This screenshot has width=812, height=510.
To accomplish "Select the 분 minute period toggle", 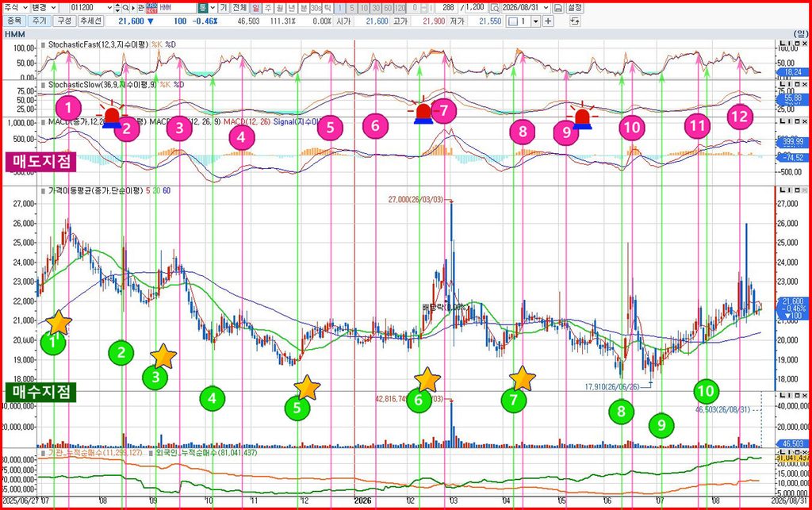I will (304, 8).
